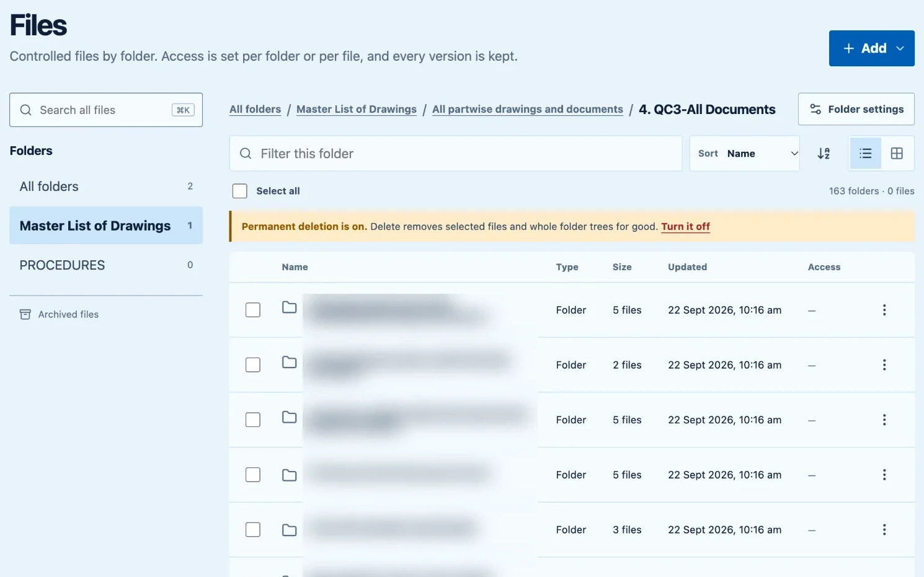Tick the Select all checkbox
This screenshot has width=924, height=577.
pos(240,191)
